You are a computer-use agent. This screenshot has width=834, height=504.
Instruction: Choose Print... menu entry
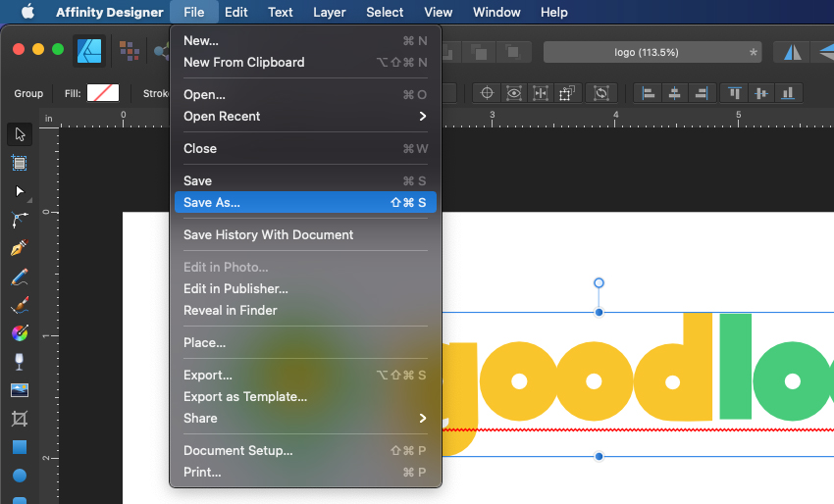click(x=305, y=472)
